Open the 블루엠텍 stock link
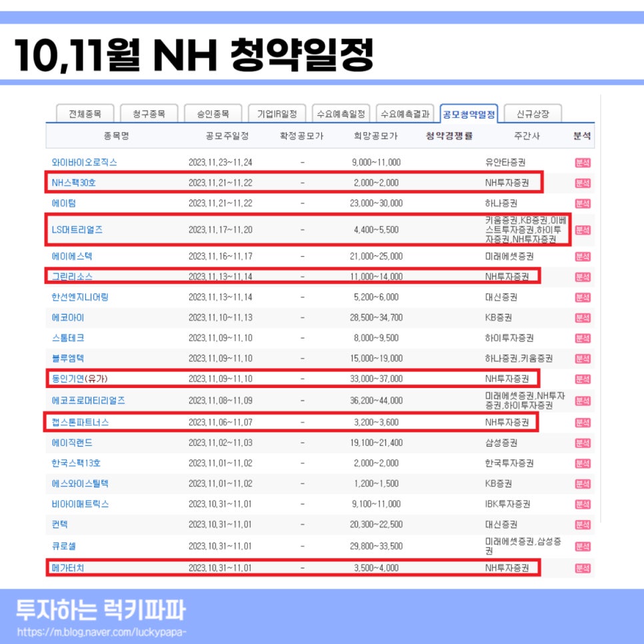 (68, 359)
